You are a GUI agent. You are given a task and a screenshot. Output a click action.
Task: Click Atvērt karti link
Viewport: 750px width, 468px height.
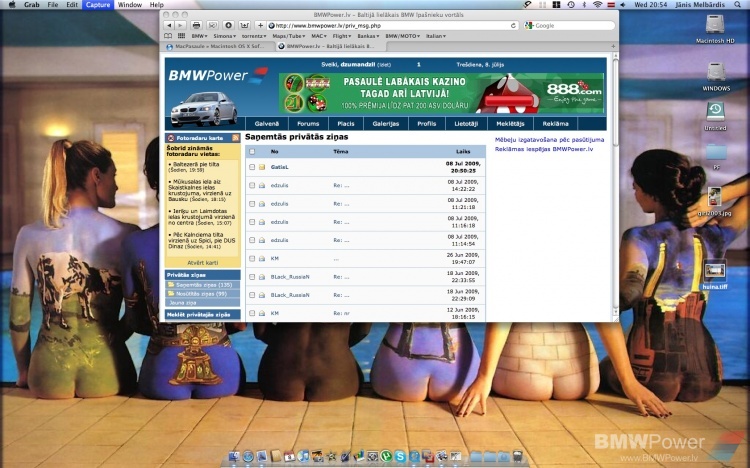tap(202, 263)
